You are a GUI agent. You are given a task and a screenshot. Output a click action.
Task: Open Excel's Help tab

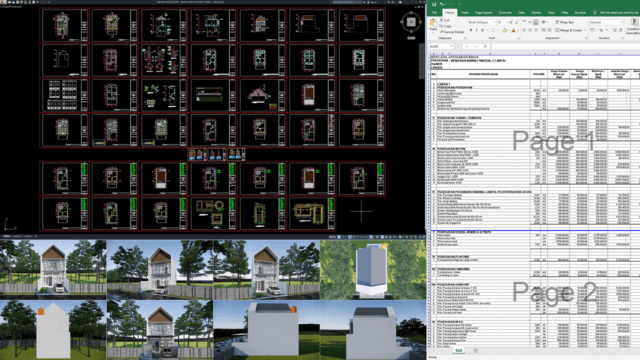(564, 13)
